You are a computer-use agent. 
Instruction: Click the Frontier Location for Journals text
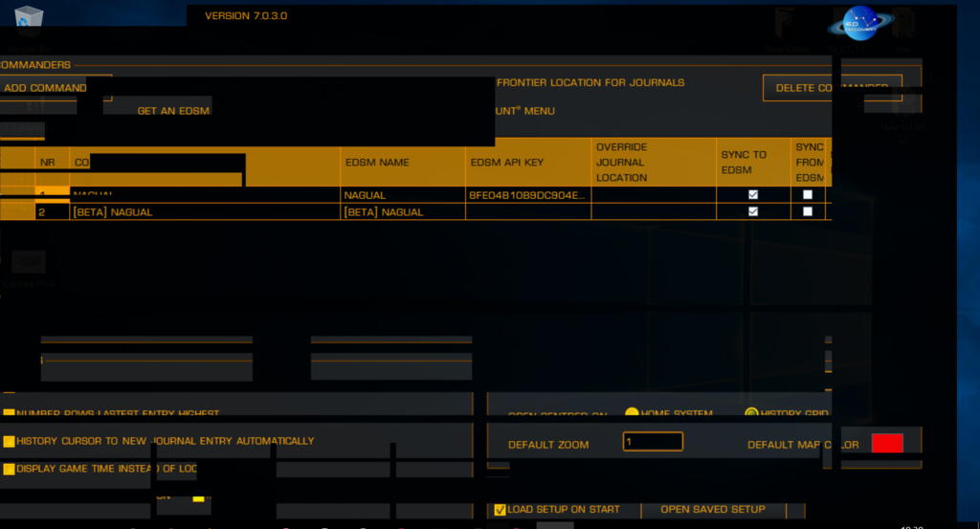pyautogui.click(x=590, y=82)
